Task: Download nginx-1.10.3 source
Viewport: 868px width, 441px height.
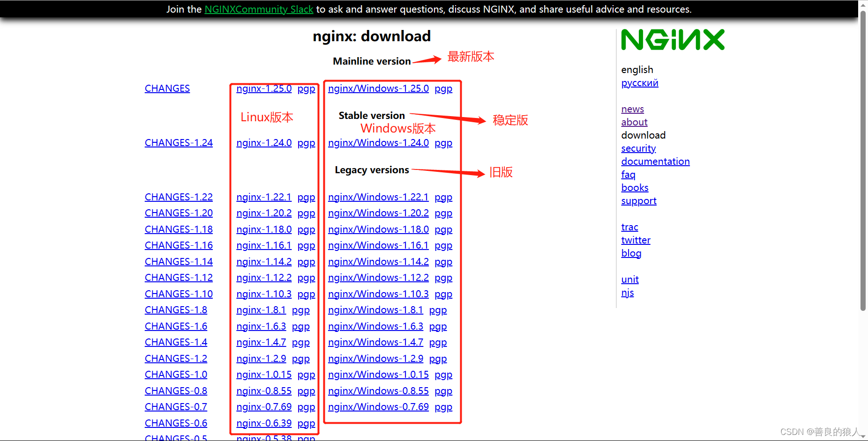Action: [x=264, y=294]
